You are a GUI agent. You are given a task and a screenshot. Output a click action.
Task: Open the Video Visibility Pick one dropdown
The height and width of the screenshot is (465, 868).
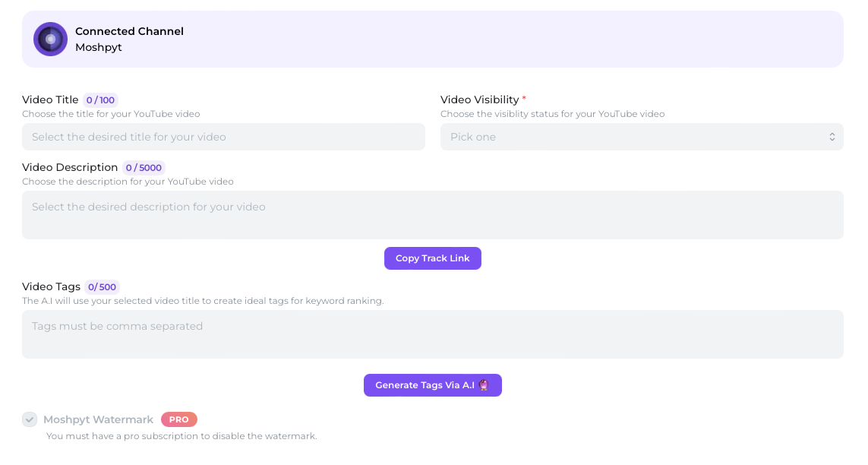coord(642,137)
